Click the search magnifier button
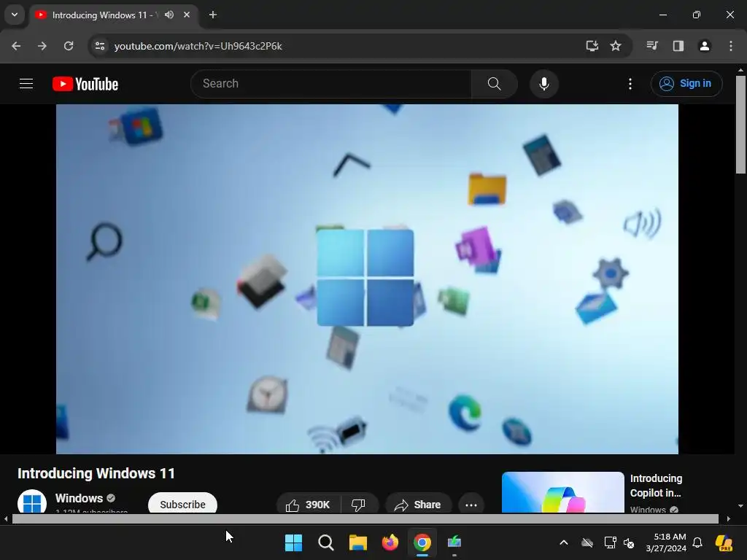The height and width of the screenshot is (560, 747). tap(494, 84)
